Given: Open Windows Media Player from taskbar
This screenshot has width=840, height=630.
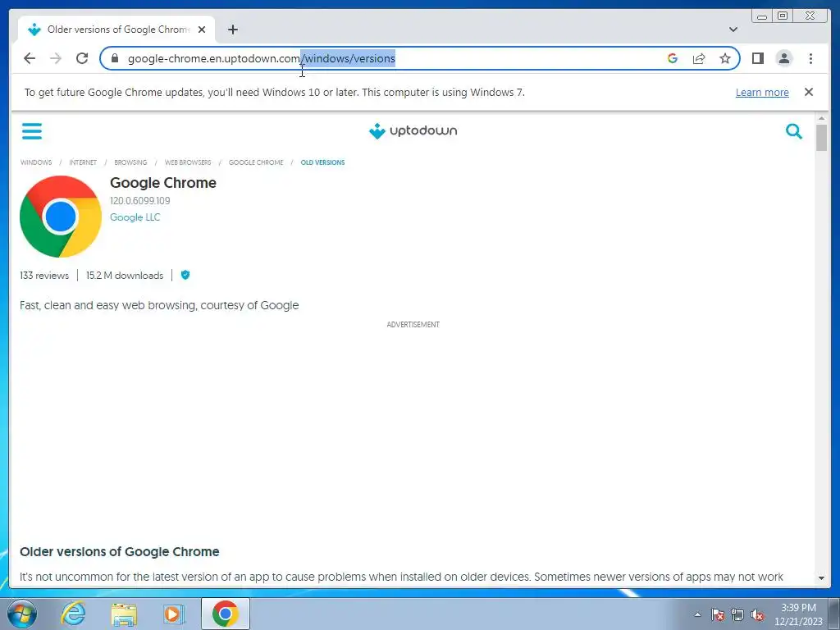Looking at the screenshot, I should (174, 614).
